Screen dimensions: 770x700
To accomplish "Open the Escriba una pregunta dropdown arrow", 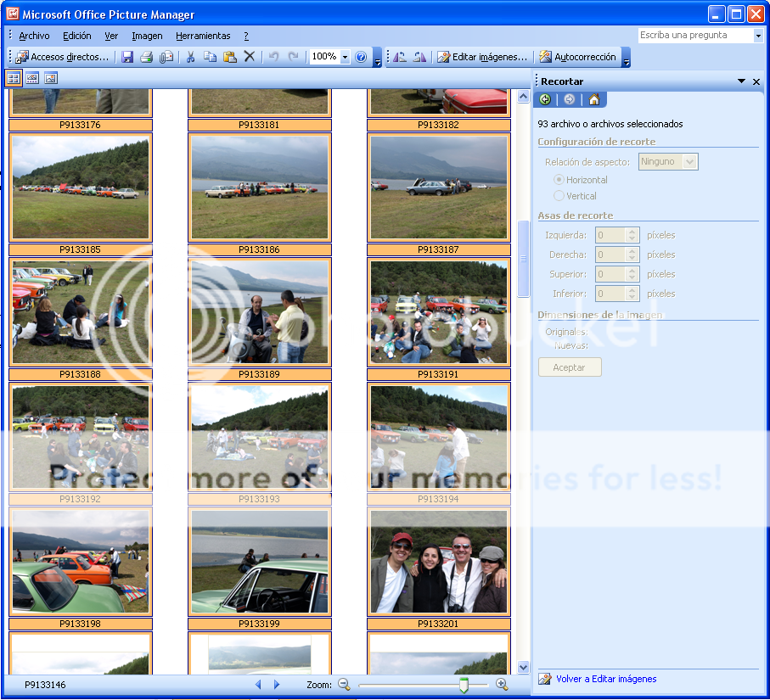I will 758,36.
